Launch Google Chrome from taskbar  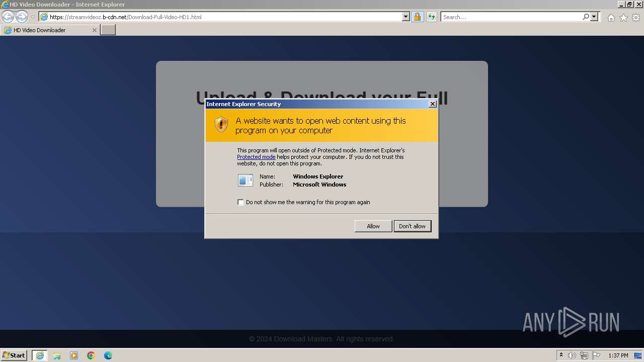91,355
